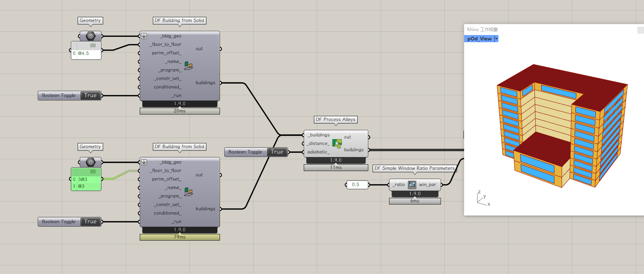
Task: Click the top Geometry parameter hexagon icon
Action: pyautogui.click(x=90, y=36)
